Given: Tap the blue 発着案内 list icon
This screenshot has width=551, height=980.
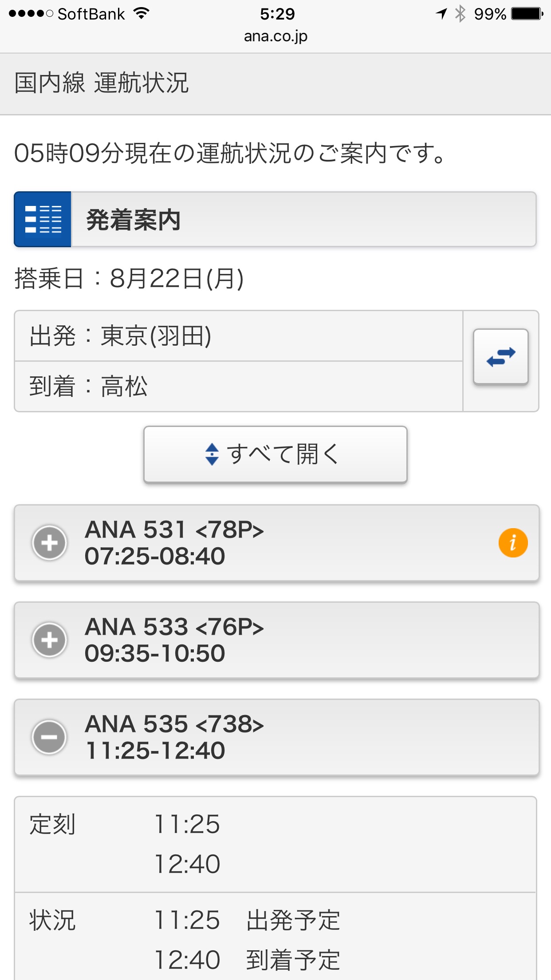Looking at the screenshot, I should (x=43, y=219).
